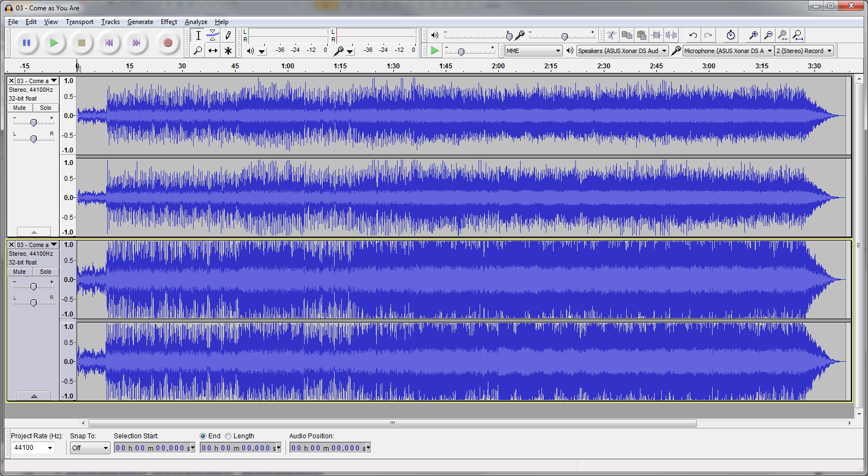
Task: Open second track's name dropdown menu
Action: pos(37,244)
